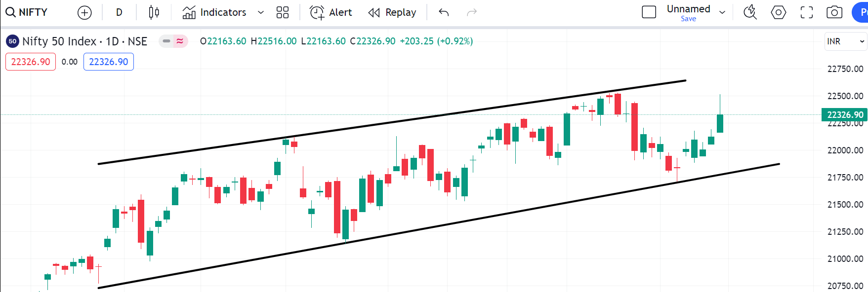Toggle the pink approximate-sign pill
The width and height of the screenshot is (868, 292).
(x=180, y=41)
